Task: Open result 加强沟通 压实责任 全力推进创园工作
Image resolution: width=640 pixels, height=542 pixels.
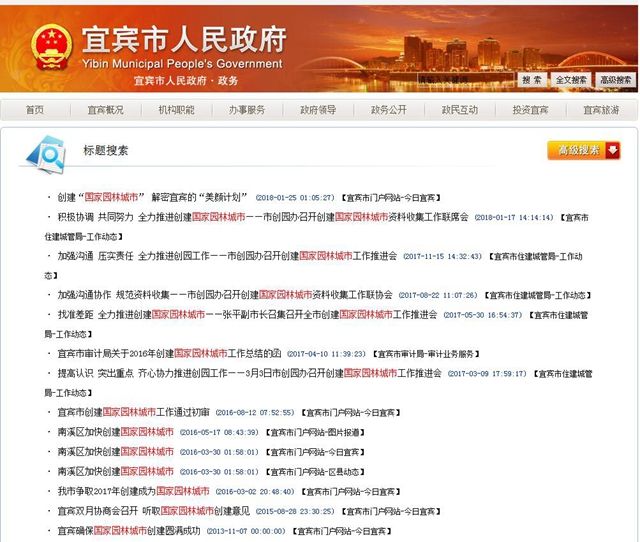Action: pos(227,256)
